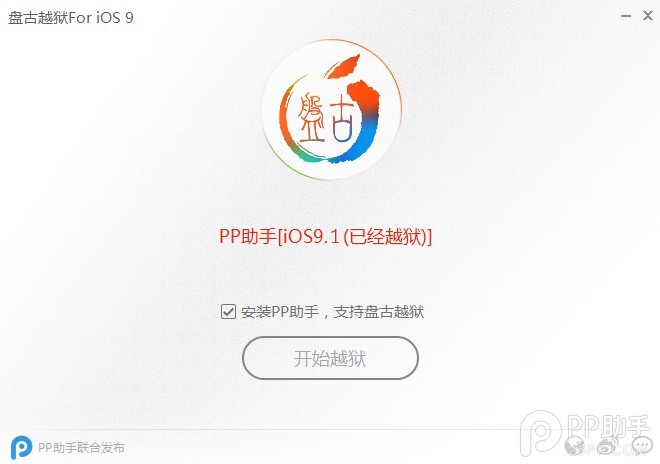660x464 pixels.
Task: Click the 盘古越狱For iOS 9 window title
Action: tap(71, 18)
